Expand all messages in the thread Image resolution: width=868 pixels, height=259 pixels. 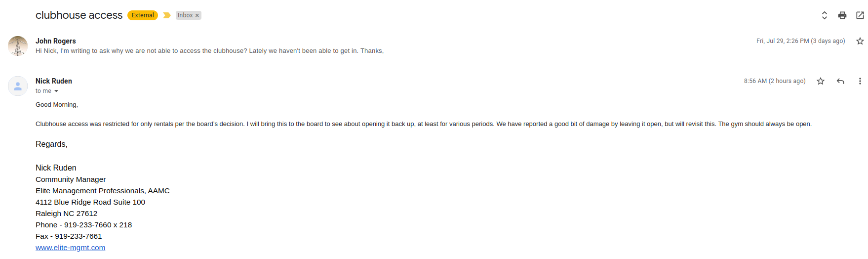[825, 15]
